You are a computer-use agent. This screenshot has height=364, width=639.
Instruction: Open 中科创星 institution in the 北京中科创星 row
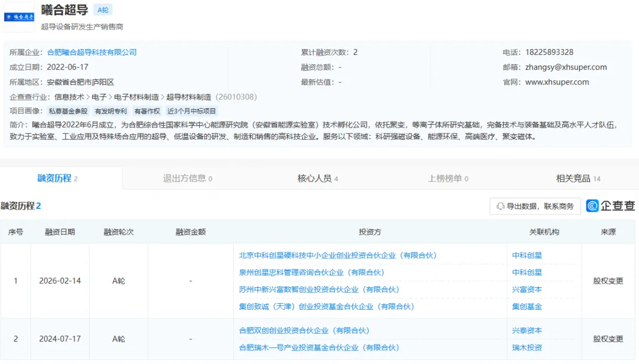tap(527, 255)
